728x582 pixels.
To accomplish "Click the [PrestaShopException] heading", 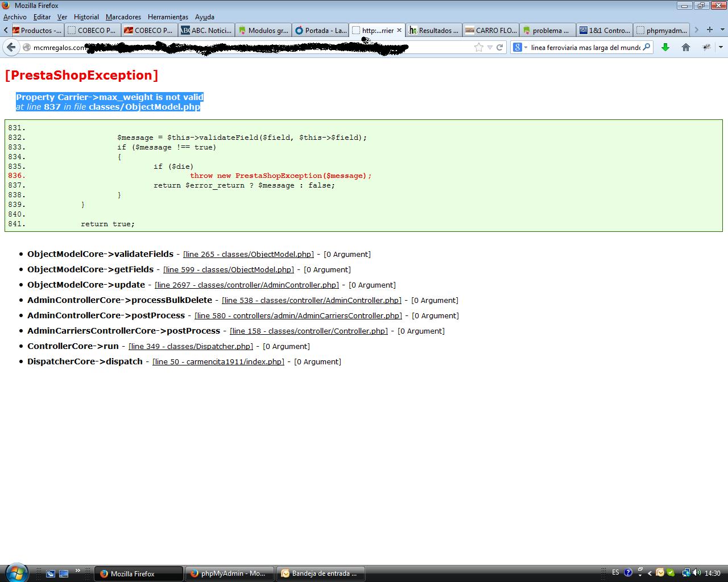I will (81, 75).
